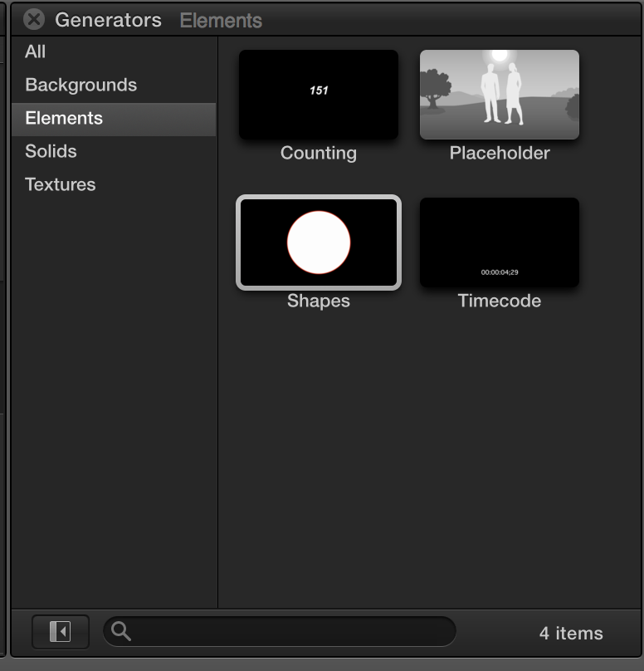Image resolution: width=644 pixels, height=671 pixels.
Task: Close the Generators browser panel
Action: pyautogui.click(x=34, y=20)
